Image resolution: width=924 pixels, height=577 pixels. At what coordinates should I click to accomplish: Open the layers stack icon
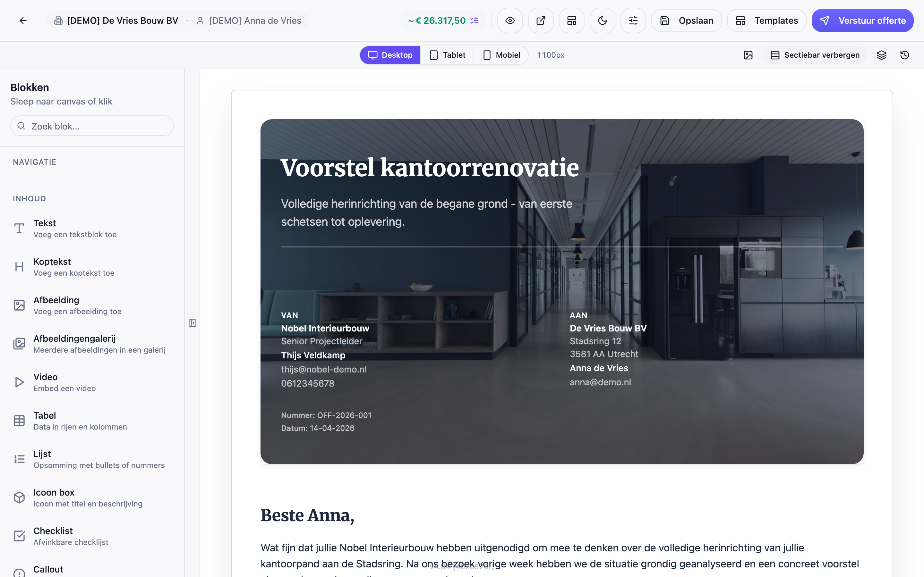point(881,55)
